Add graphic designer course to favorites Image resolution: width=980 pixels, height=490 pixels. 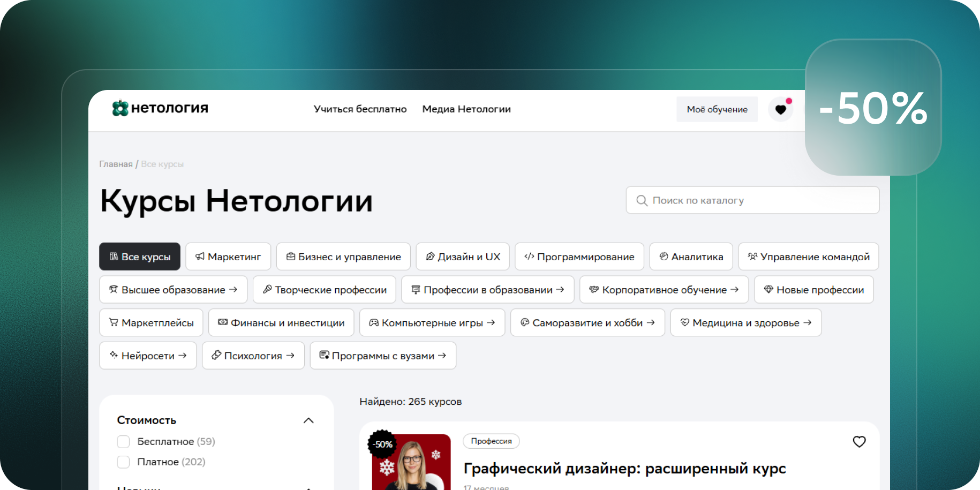coord(859,442)
